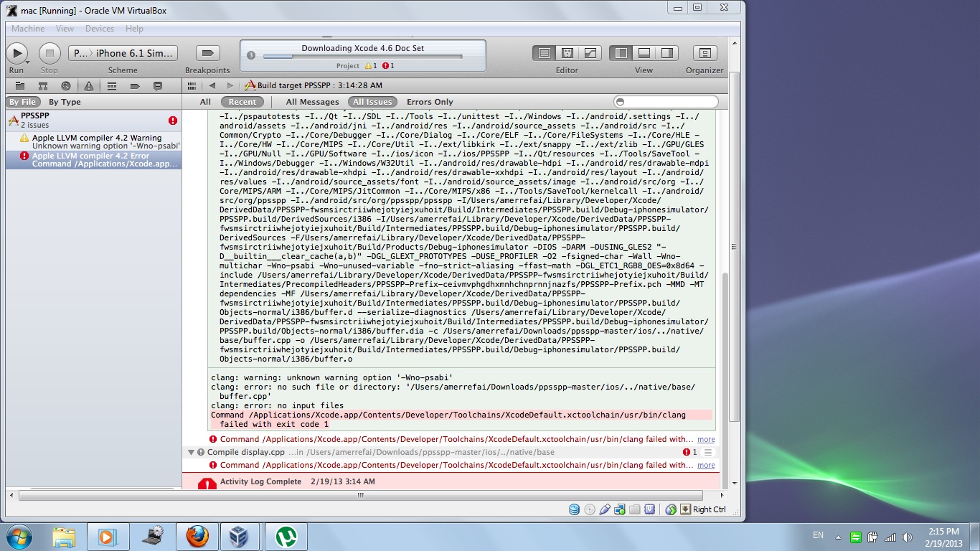Open the Devices menu in VirtualBox
The width and height of the screenshot is (980, 551).
tap(99, 29)
